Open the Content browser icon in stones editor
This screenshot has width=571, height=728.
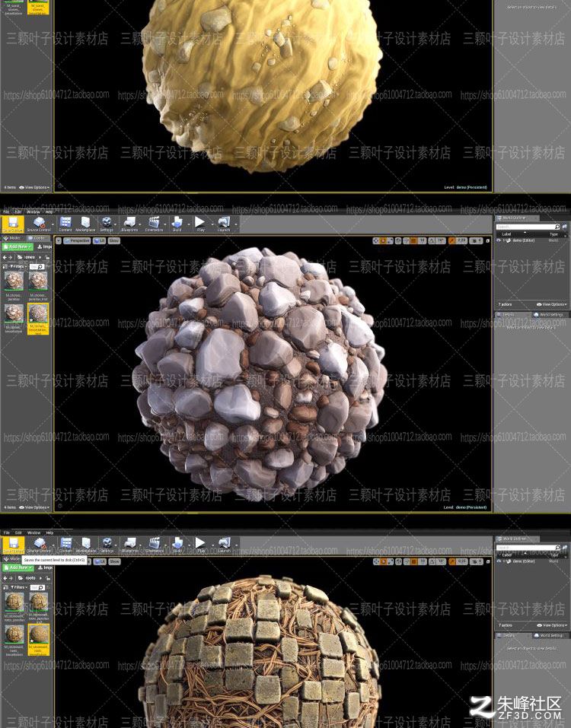[x=65, y=224]
